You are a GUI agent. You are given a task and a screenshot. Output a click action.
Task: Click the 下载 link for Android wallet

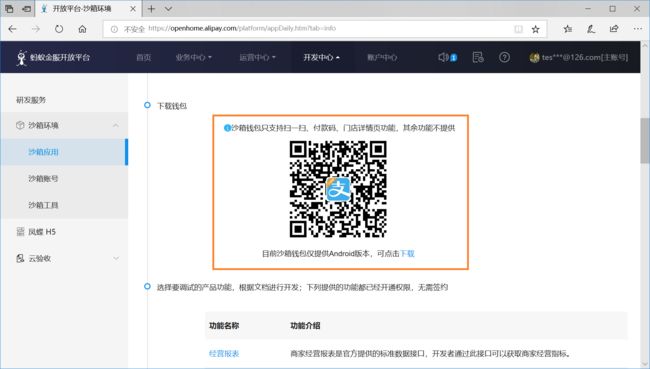(x=407, y=253)
